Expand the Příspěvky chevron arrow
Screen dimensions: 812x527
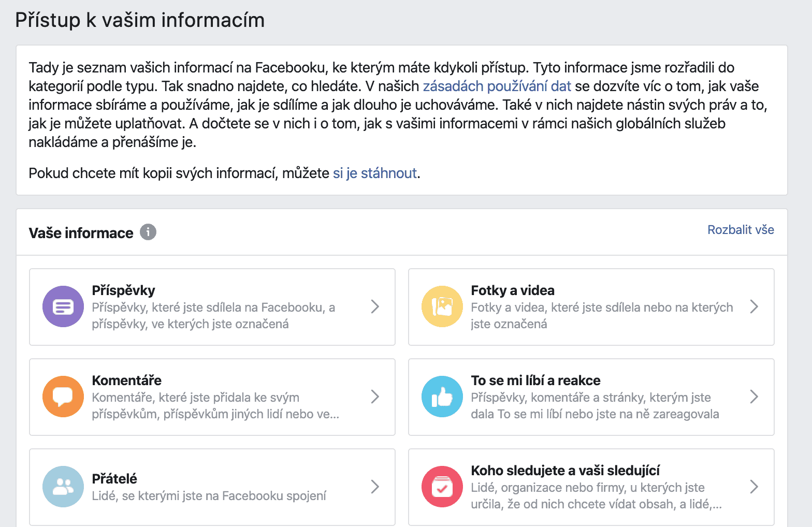[375, 306]
